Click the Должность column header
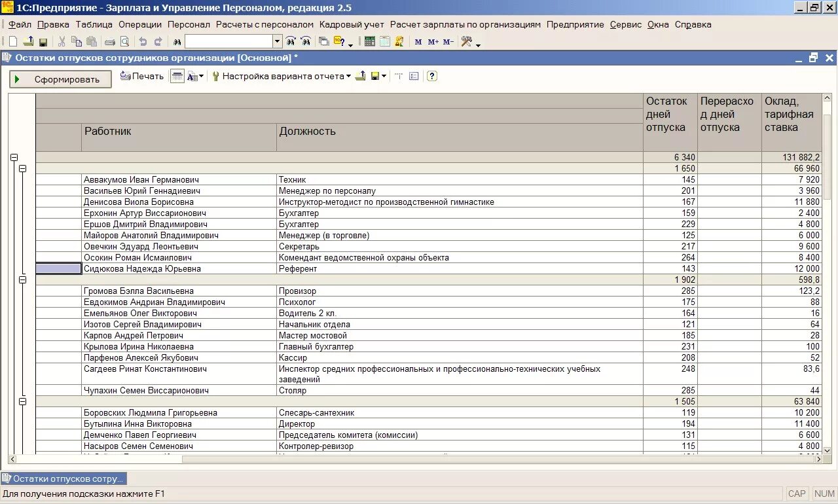Viewport: 838px width, 504px height. 460,137
